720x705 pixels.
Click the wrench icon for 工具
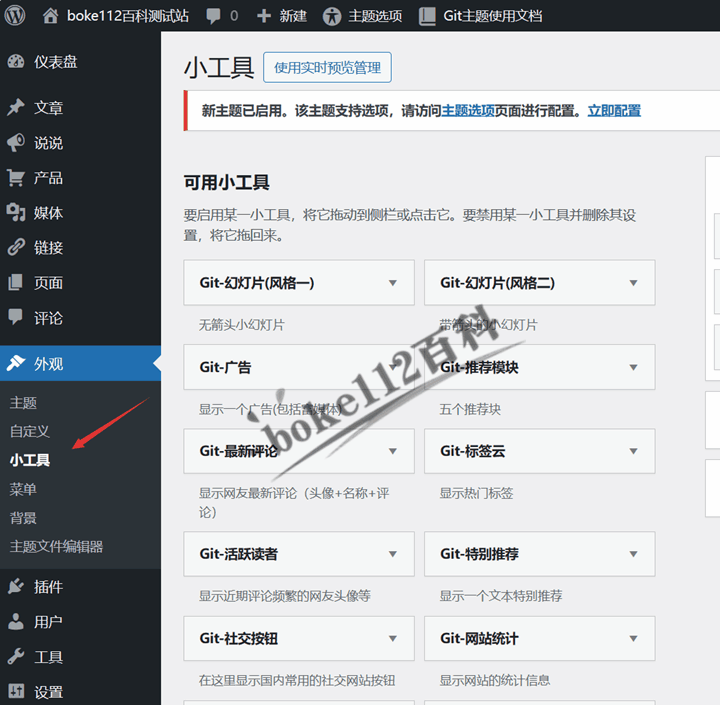coord(16,656)
